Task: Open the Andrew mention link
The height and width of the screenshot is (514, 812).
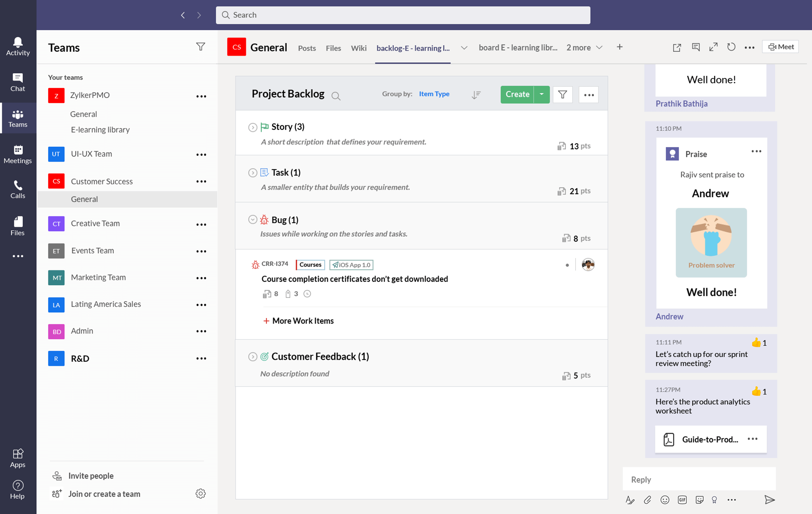Action: click(669, 316)
